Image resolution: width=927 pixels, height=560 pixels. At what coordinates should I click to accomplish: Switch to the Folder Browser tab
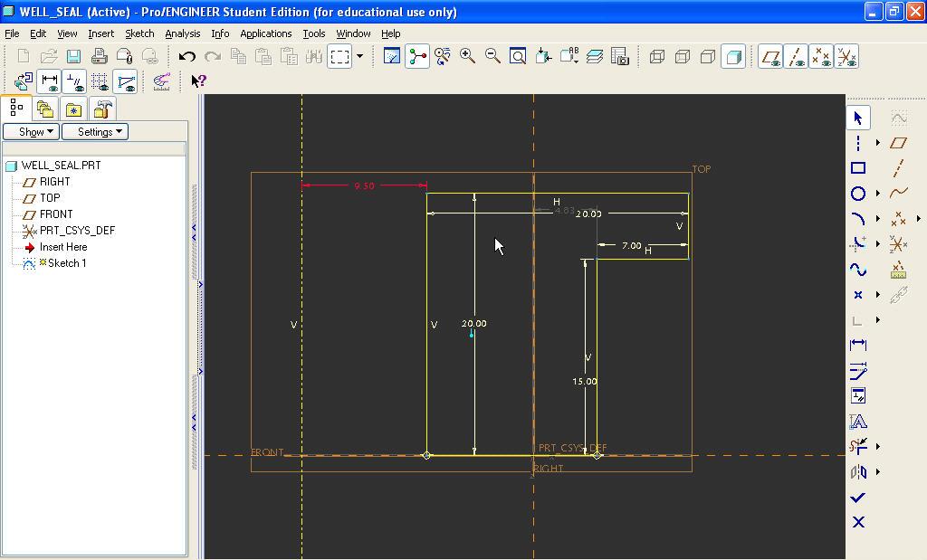pyautogui.click(x=45, y=109)
